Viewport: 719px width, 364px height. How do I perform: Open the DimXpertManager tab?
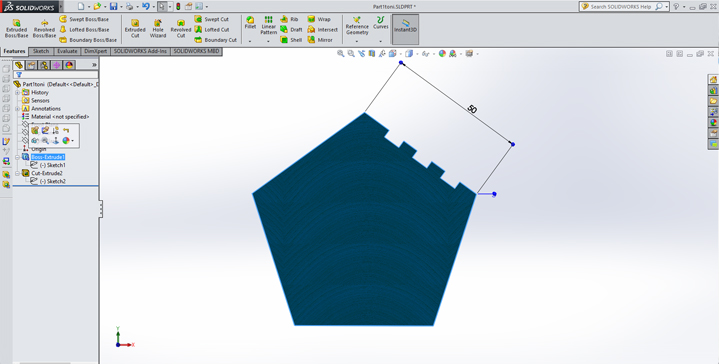point(56,65)
